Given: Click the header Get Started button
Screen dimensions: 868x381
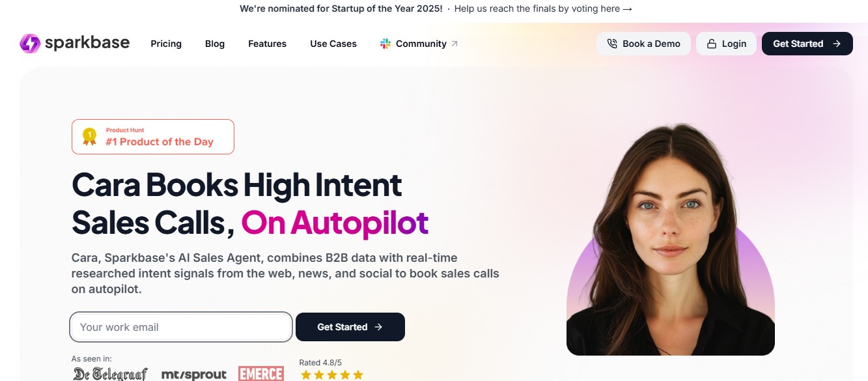Looking at the screenshot, I should pos(807,44).
